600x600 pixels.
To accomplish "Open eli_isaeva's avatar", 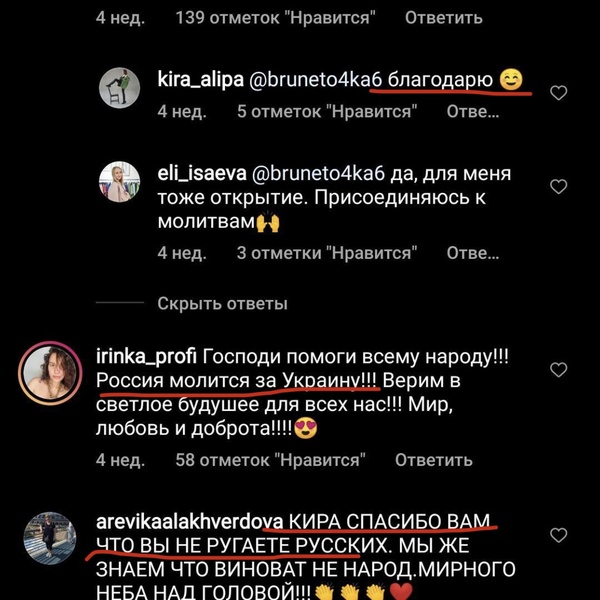I will 119,181.
